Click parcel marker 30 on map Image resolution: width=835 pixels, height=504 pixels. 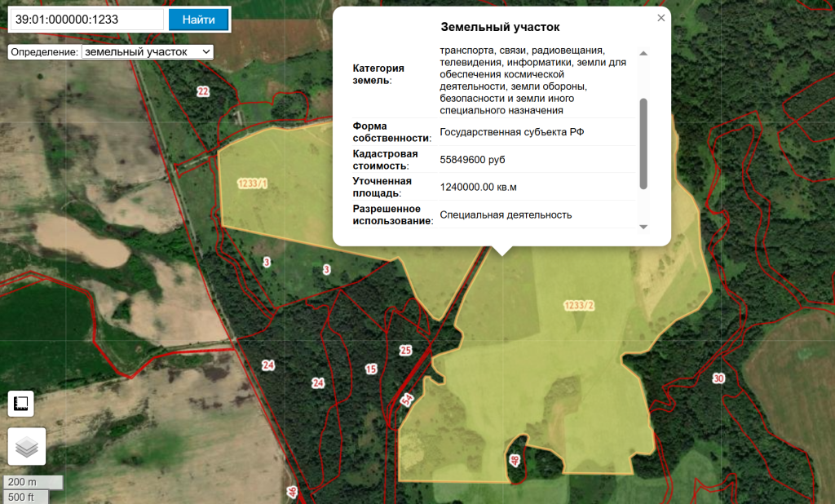click(x=718, y=378)
